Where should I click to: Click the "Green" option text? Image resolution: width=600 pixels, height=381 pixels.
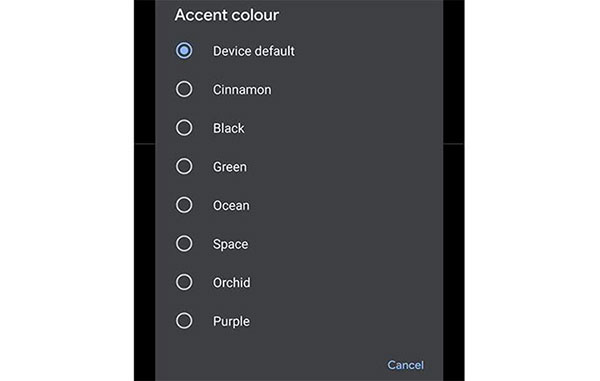click(230, 167)
